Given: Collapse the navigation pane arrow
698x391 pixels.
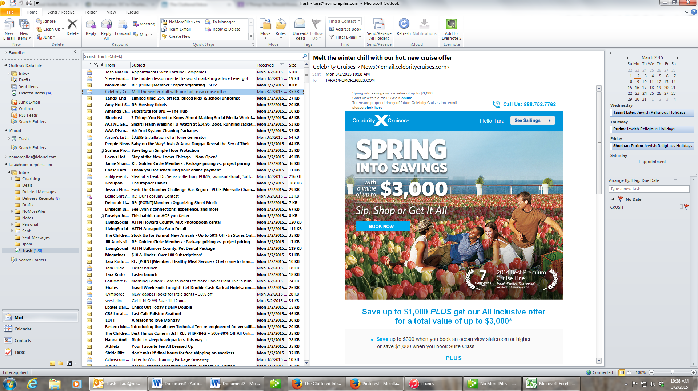Looking at the screenshot, I should pos(75,52).
